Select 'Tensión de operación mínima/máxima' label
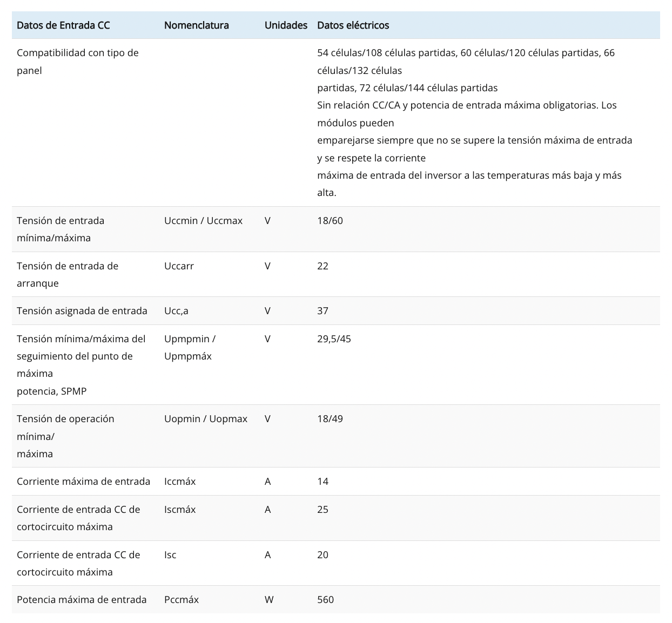The height and width of the screenshot is (623, 672). [65, 436]
